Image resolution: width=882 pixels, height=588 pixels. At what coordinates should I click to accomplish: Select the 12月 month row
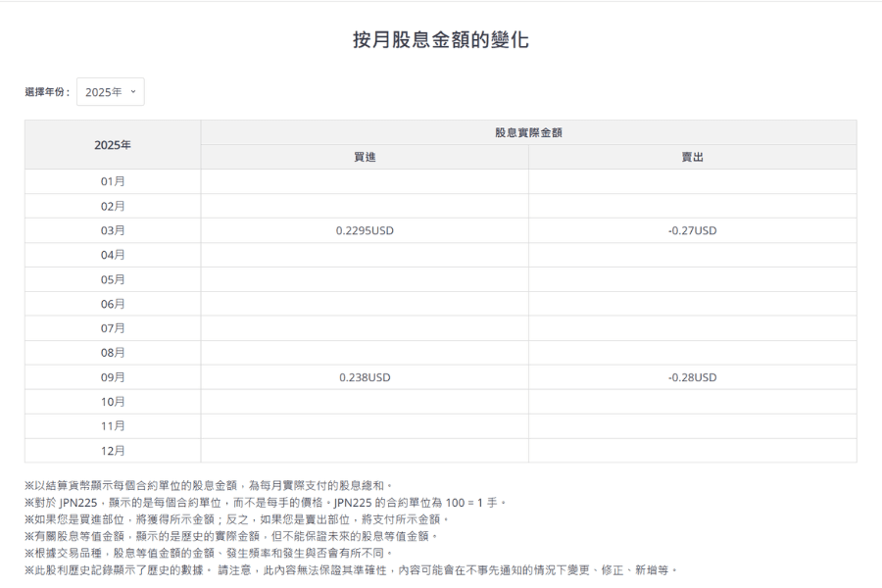(x=111, y=451)
